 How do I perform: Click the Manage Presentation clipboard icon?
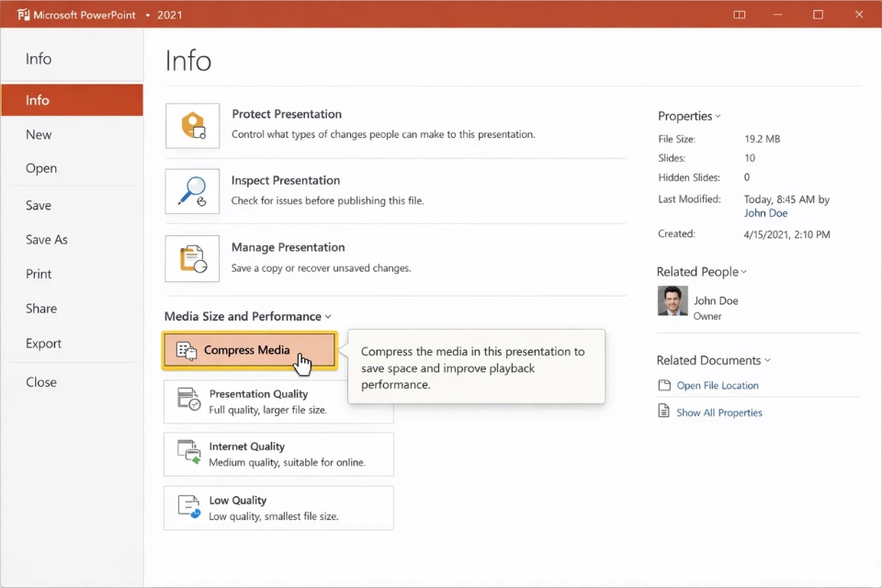click(193, 259)
